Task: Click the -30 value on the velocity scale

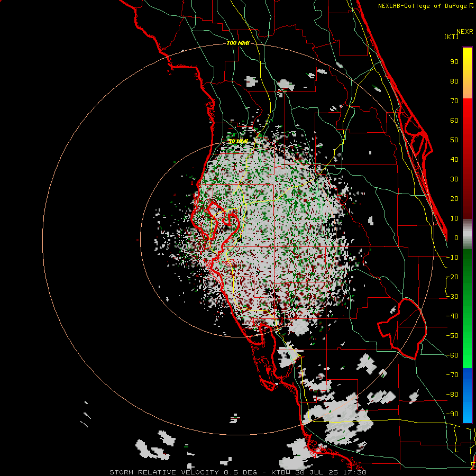Action: tap(452, 297)
